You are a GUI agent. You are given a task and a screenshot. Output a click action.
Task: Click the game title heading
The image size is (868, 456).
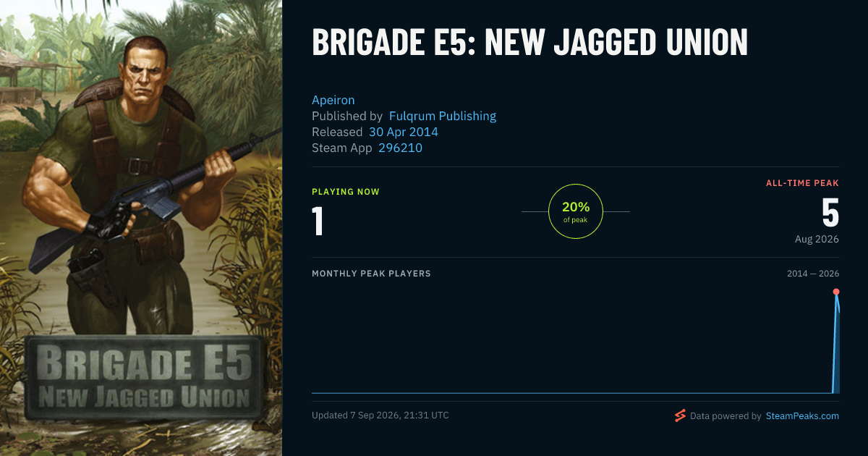click(529, 43)
